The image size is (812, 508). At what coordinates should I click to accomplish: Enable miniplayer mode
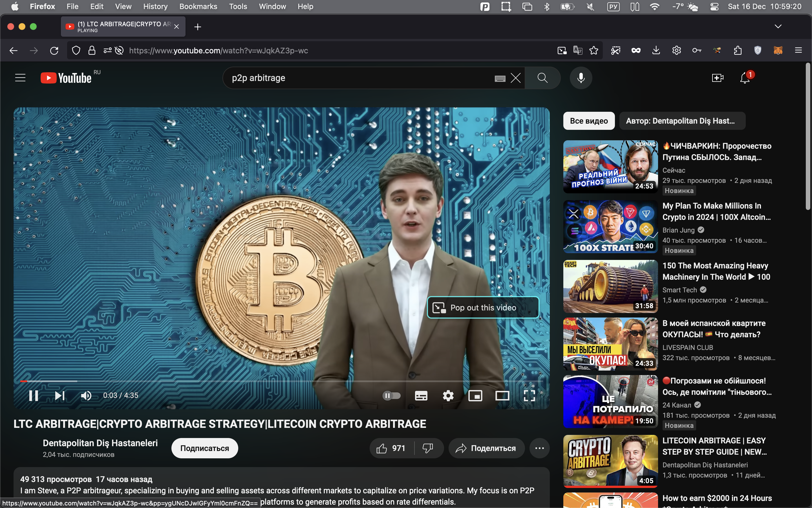pyautogui.click(x=475, y=395)
